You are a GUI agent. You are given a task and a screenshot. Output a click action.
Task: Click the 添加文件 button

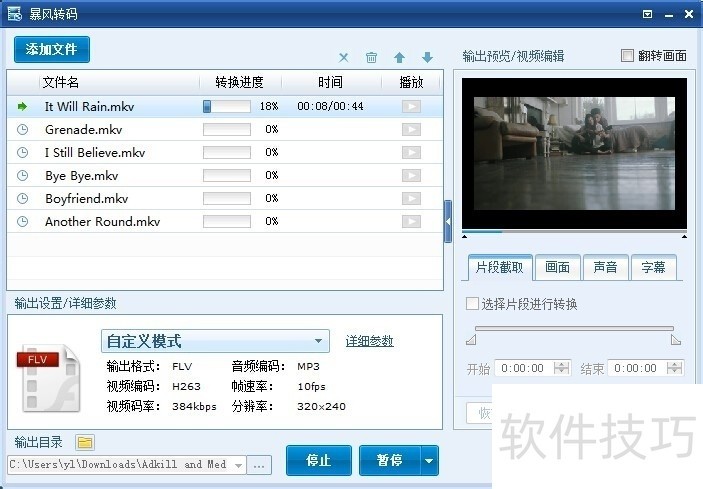click(x=52, y=49)
